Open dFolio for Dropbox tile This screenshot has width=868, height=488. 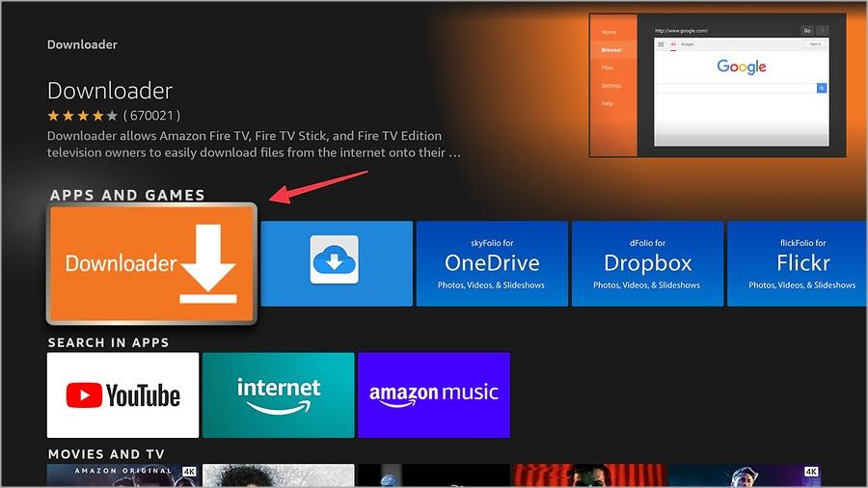click(x=648, y=263)
